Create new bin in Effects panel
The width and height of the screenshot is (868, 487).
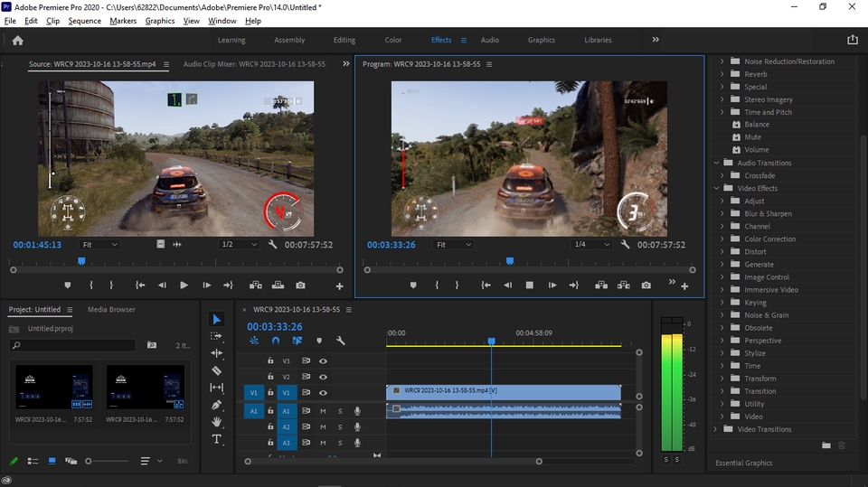pyautogui.click(x=826, y=445)
